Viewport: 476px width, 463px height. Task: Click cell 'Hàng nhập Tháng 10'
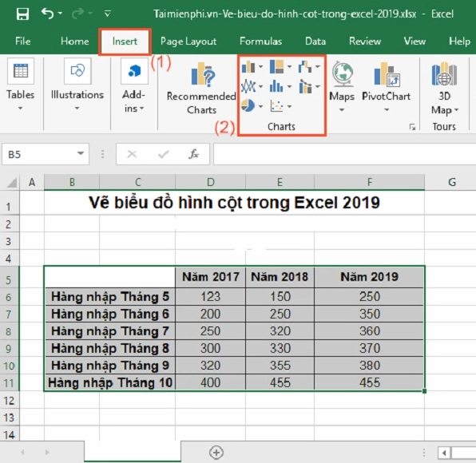pyautogui.click(x=110, y=382)
